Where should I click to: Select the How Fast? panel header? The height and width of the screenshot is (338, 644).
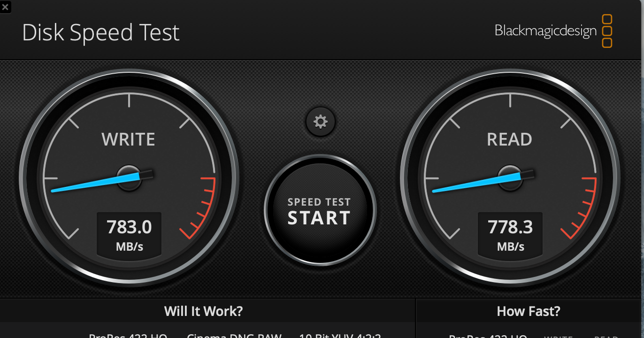click(x=529, y=311)
